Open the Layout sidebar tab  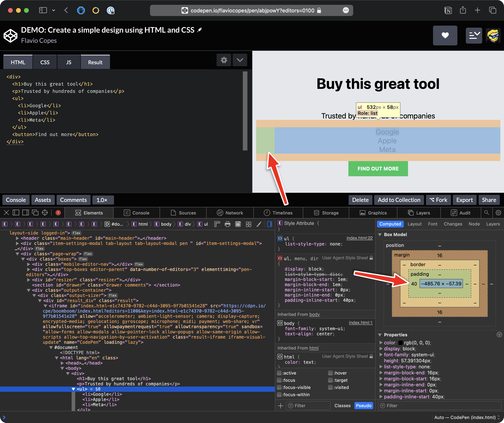coord(414,224)
